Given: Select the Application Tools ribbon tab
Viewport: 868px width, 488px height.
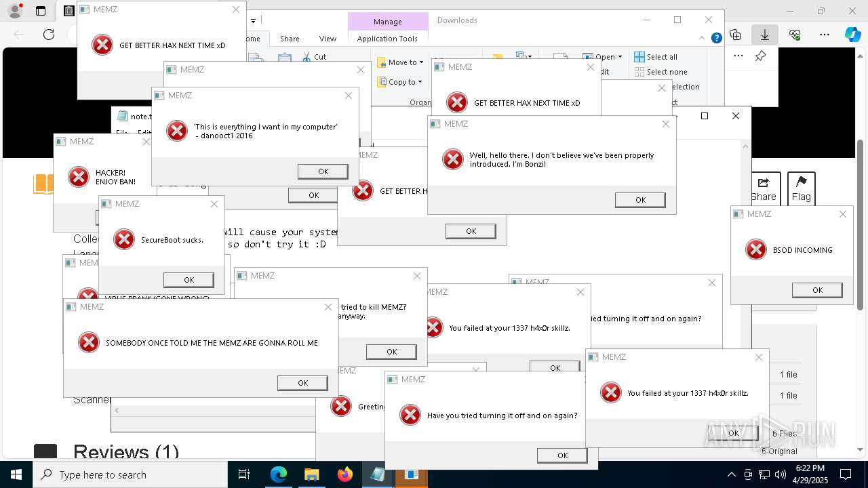Looking at the screenshot, I should pyautogui.click(x=387, y=39).
